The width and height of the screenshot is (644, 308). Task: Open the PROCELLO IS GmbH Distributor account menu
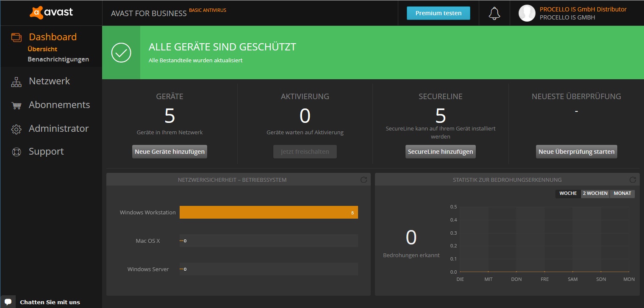pos(583,9)
